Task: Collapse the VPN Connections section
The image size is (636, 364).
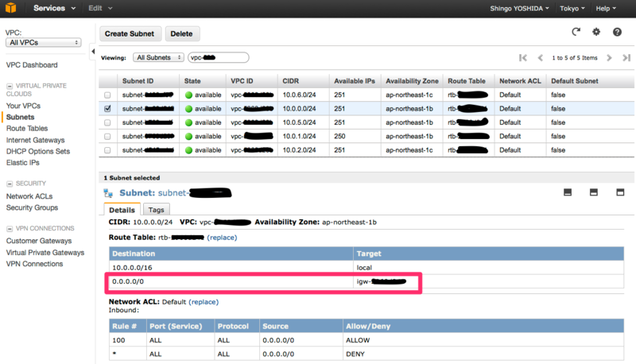Action: click(10, 229)
